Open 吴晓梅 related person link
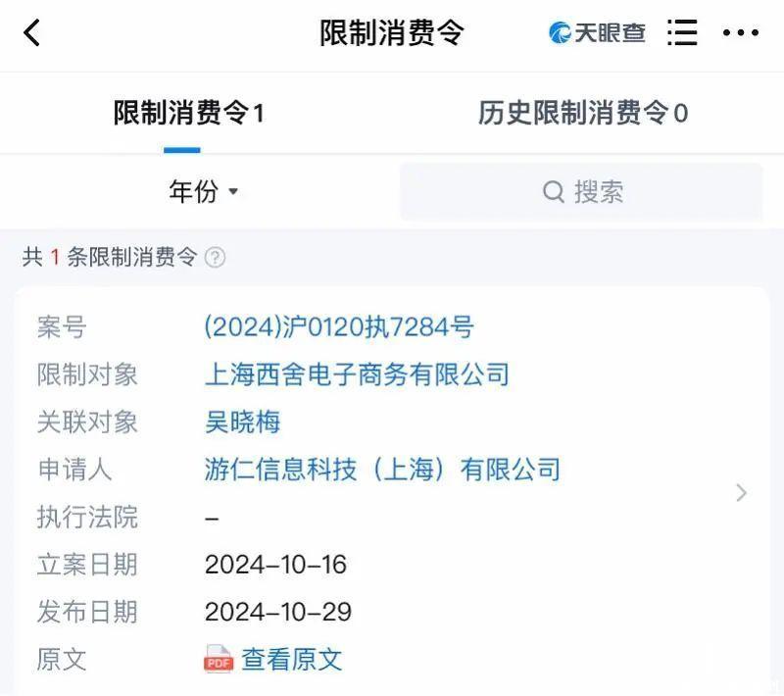Image resolution: width=784 pixels, height=696 pixels. (x=242, y=422)
